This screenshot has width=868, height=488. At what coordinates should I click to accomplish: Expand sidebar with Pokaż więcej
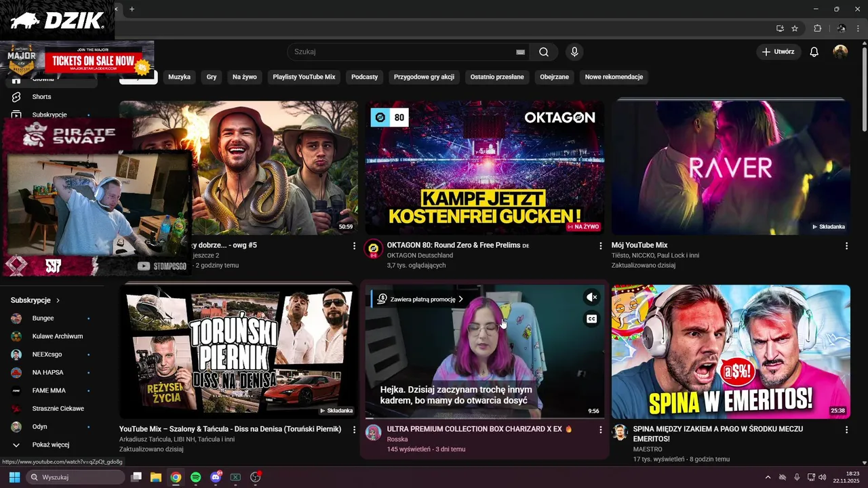click(x=51, y=445)
